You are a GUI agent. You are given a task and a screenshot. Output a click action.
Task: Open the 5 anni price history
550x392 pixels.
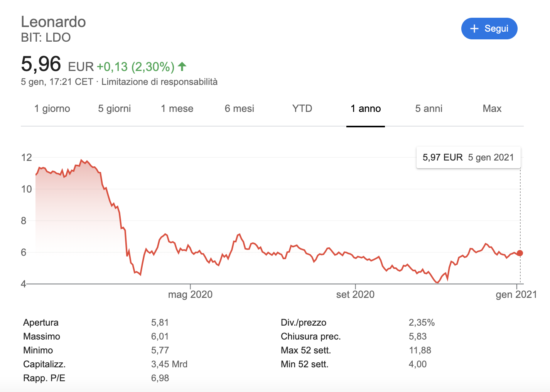[x=429, y=108]
